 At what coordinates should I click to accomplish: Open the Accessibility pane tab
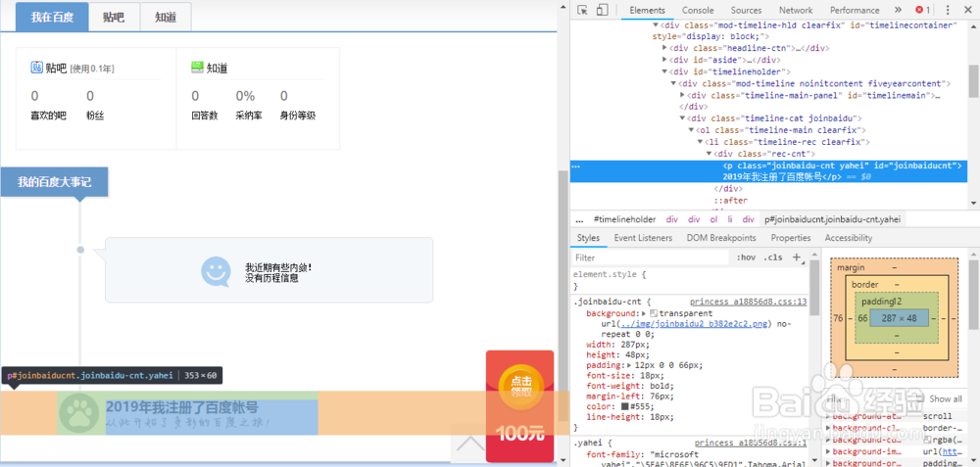tap(848, 238)
